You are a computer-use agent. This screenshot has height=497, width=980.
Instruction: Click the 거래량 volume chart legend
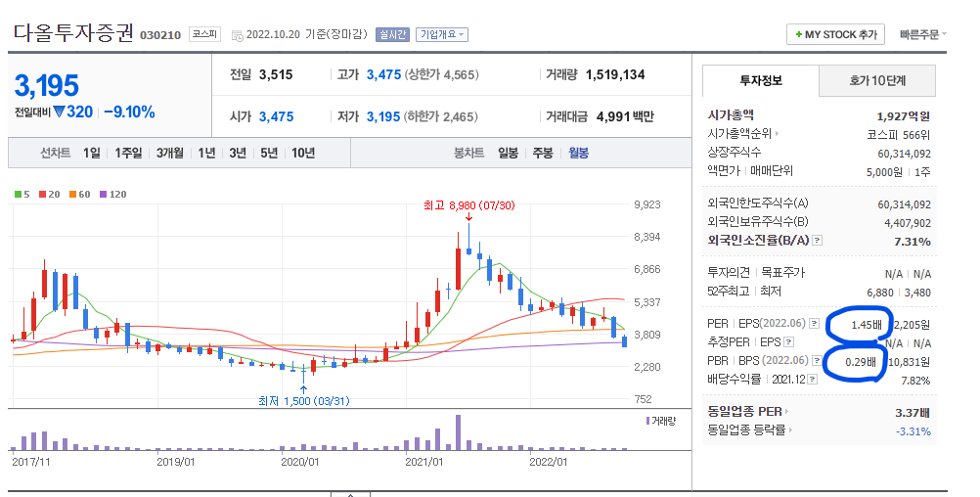[661, 422]
